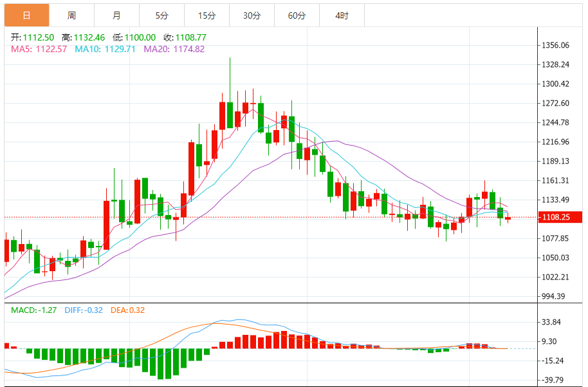Select the 15分 interval tab

[207, 15]
